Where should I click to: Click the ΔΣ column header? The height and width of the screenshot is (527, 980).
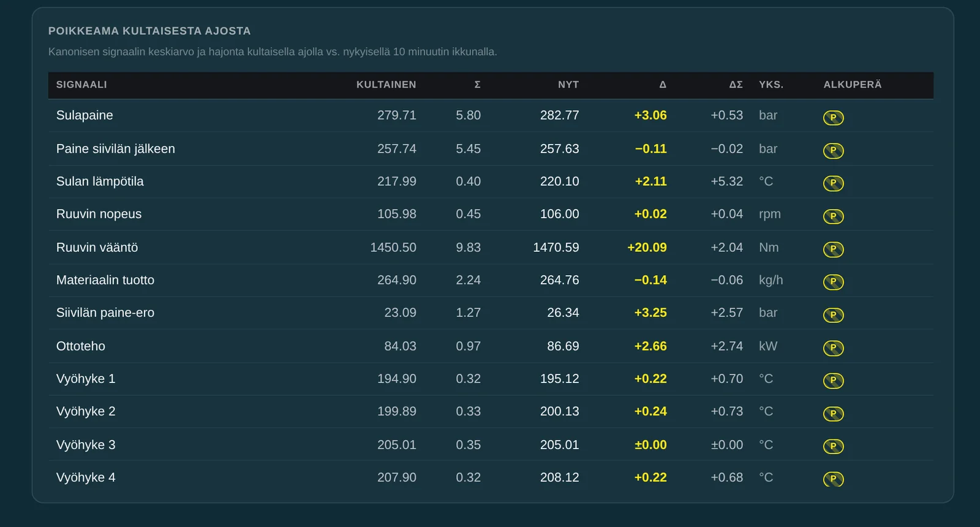[x=736, y=85]
